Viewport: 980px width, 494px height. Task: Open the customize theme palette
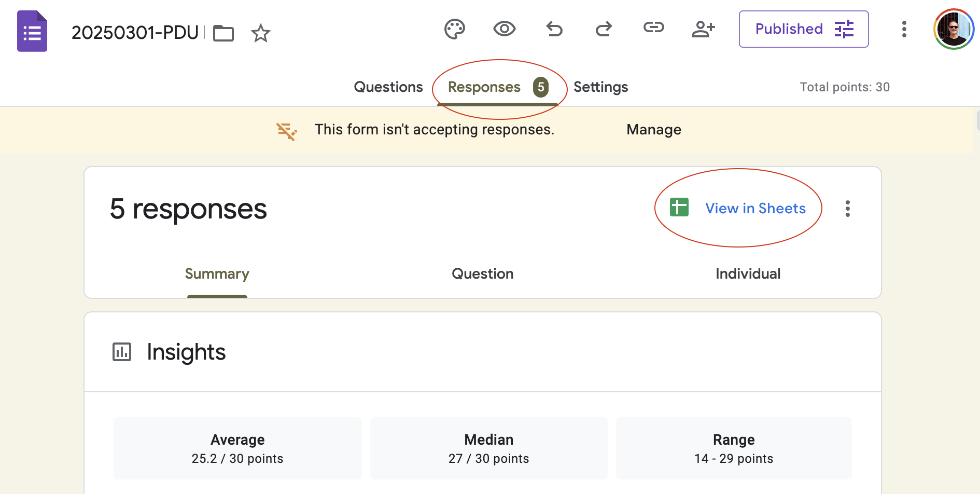(455, 29)
